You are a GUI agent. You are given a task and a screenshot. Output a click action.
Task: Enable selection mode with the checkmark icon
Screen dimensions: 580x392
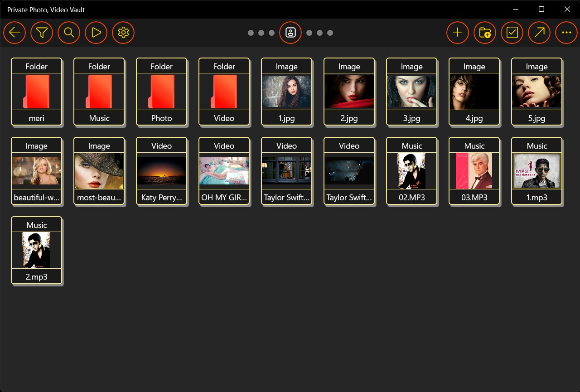(512, 33)
